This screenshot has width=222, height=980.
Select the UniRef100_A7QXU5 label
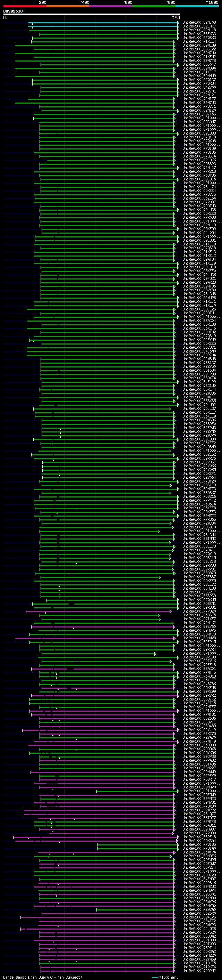coord(199,600)
